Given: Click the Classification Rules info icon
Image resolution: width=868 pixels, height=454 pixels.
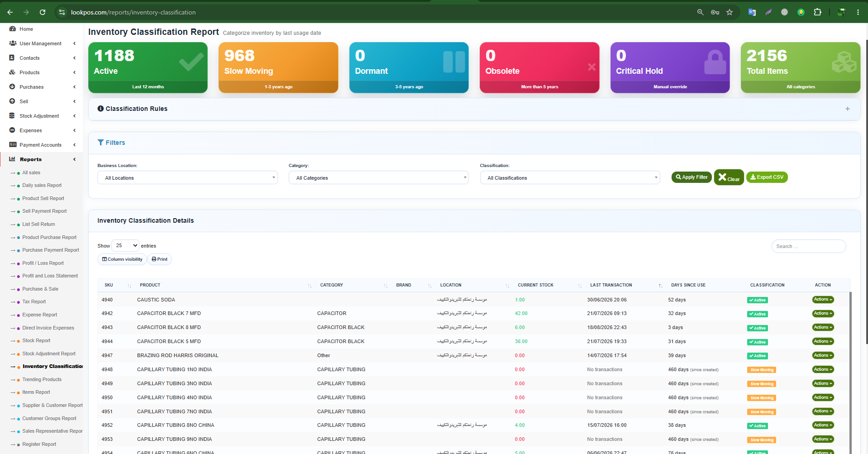Looking at the screenshot, I should (100, 109).
